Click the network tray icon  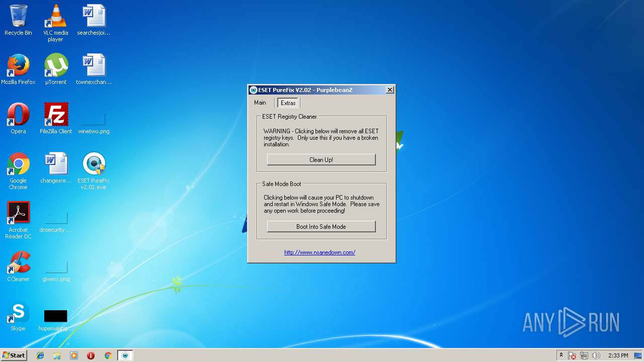pos(584,355)
